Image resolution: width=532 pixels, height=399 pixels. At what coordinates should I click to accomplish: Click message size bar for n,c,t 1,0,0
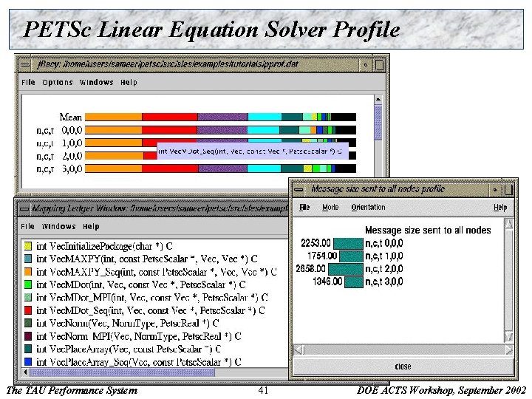(351, 256)
